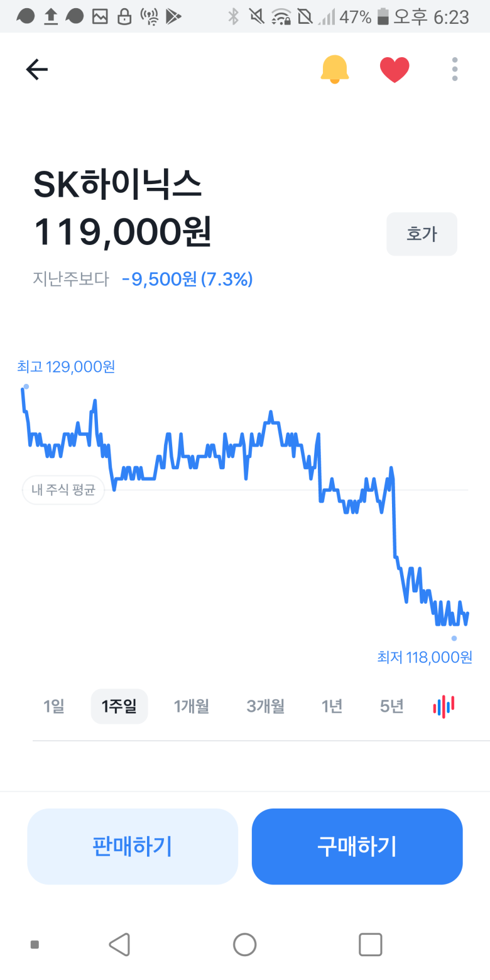Toggle the yellow price alert bell
Image resolution: width=490 pixels, height=980 pixels.
[334, 69]
